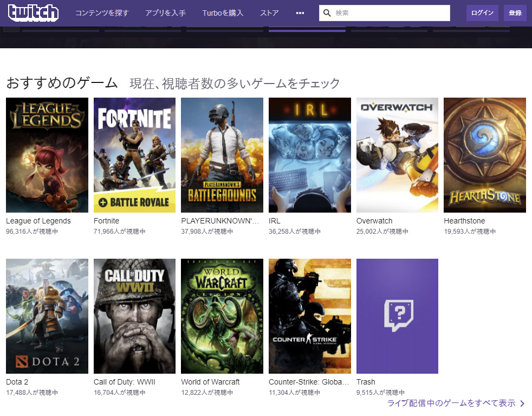Screen dimensions: 532x416
Task: Click the おすすめのゲーム heading
Action: click(62, 83)
